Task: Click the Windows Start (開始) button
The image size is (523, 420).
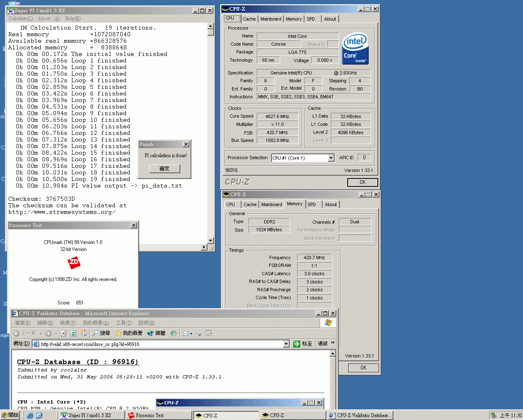Action: [x=9, y=415]
